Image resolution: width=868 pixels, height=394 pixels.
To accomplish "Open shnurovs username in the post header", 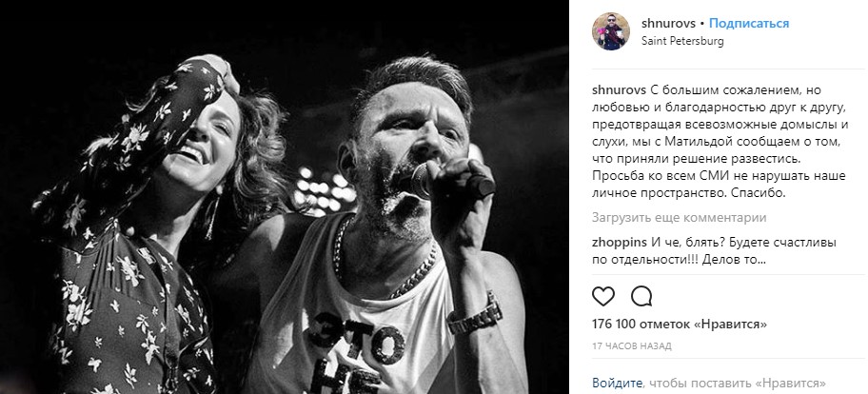I will click(668, 23).
